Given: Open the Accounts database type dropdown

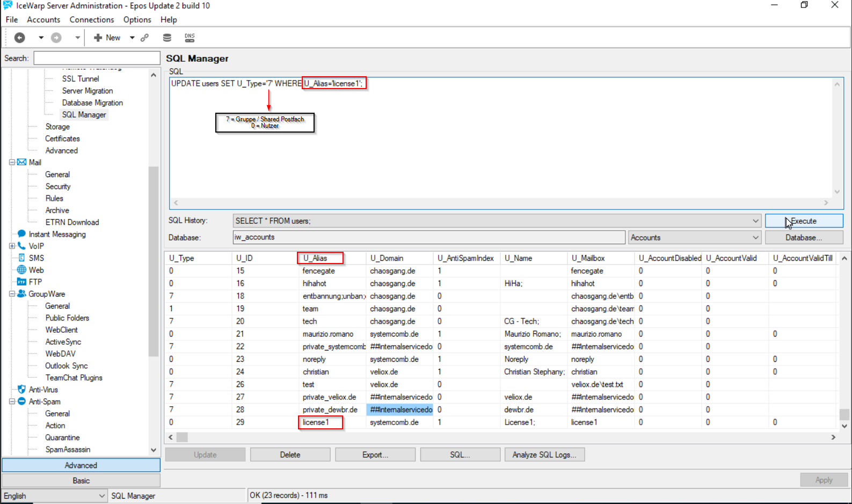Looking at the screenshot, I should click(x=755, y=238).
